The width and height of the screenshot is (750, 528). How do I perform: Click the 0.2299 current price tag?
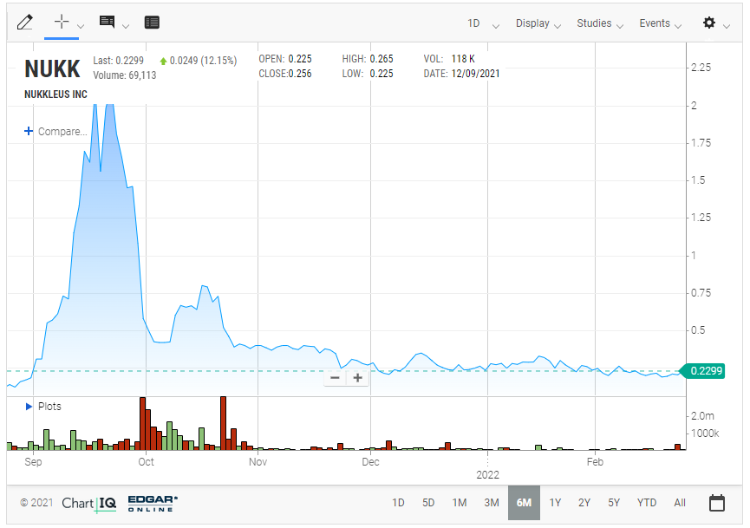pos(703,371)
